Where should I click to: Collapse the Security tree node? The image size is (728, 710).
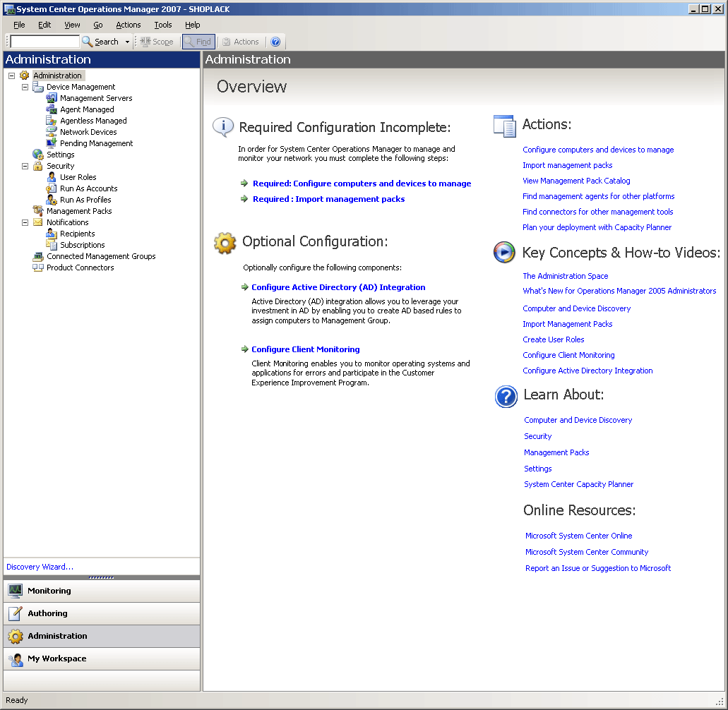click(x=25, y=166)
